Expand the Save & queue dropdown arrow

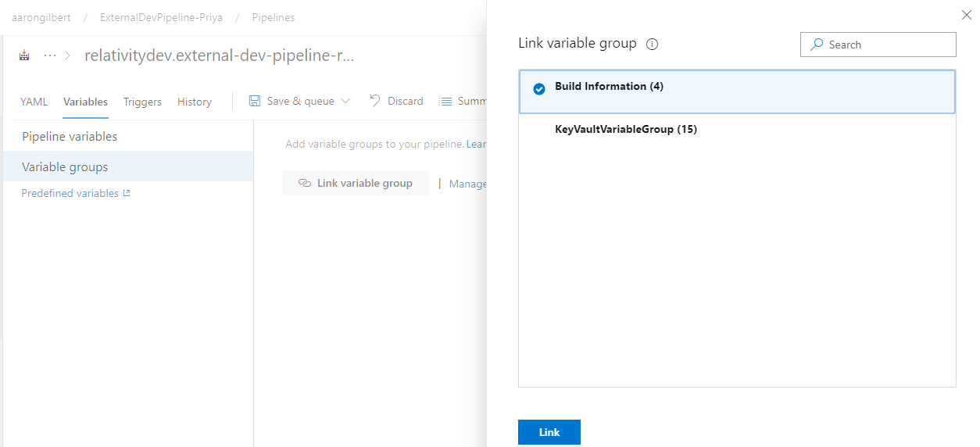click(345, 101)
